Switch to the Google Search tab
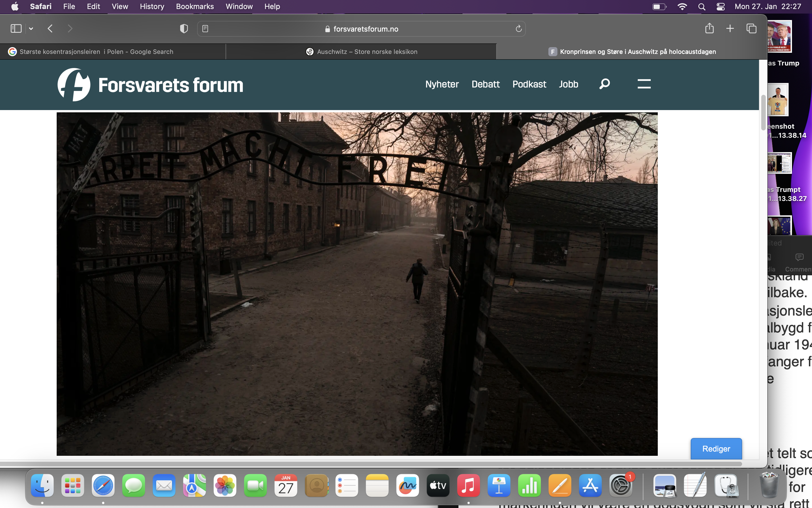Image resolution: width=812 pixels, height=508 pixels. (113, 52)
